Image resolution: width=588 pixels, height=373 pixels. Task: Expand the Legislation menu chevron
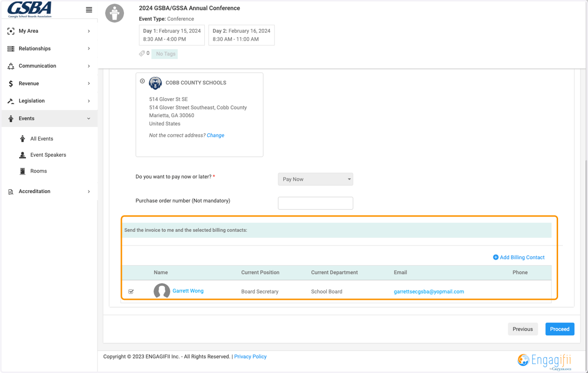(89, 101)
